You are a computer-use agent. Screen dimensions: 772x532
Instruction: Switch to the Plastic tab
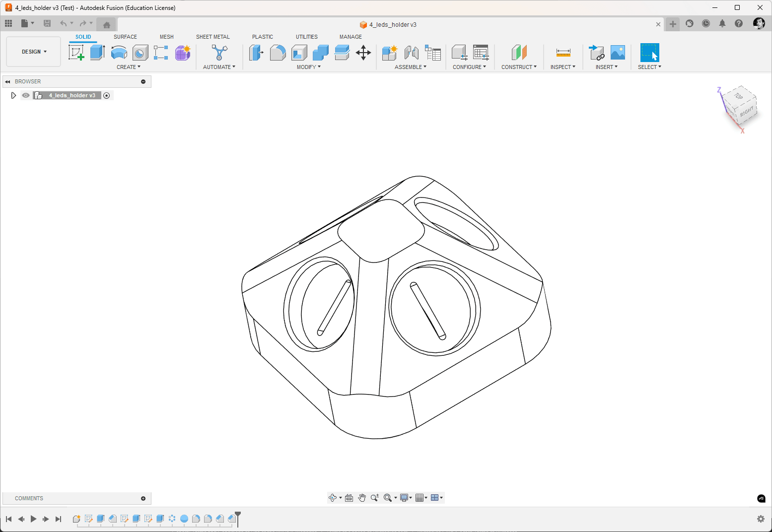(263, 37)
